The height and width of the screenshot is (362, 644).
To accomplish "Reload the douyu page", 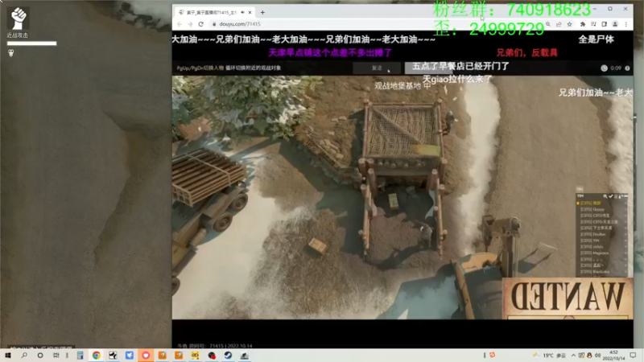I will point(200,24).
